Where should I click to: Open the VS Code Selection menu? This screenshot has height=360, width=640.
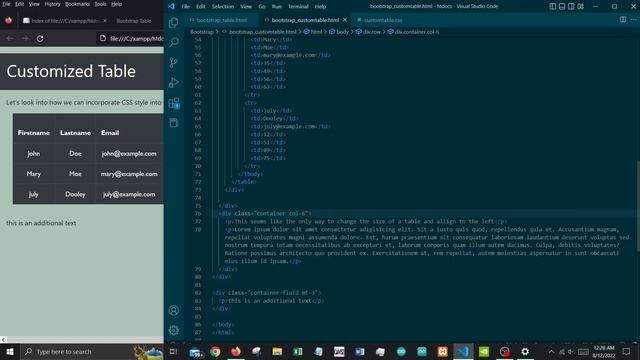point(223,6)
